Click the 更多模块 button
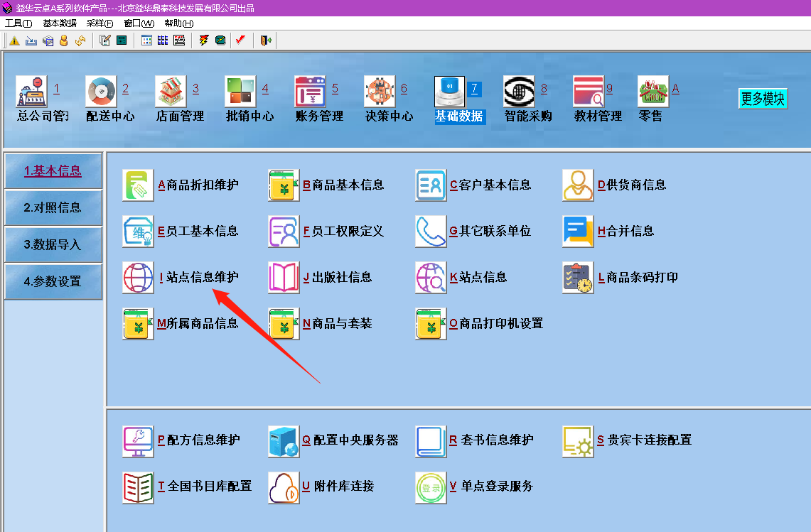This screenshot has width=811, height=532. point(763,99)
